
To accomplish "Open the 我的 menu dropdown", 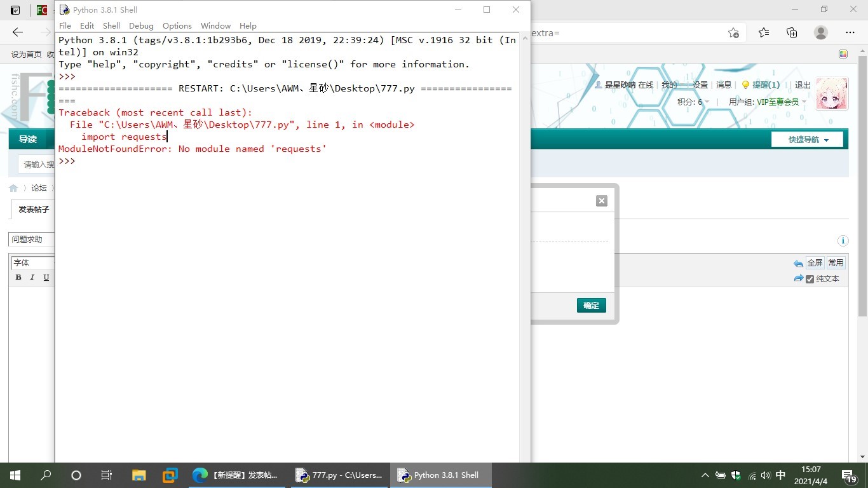I will pos(669,85).
